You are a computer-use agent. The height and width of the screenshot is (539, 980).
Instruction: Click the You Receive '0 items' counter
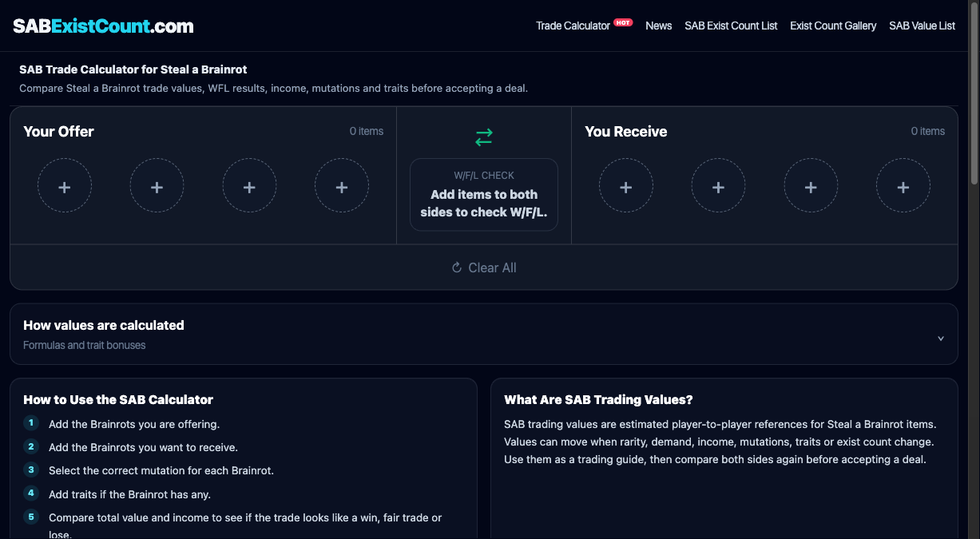928,131
